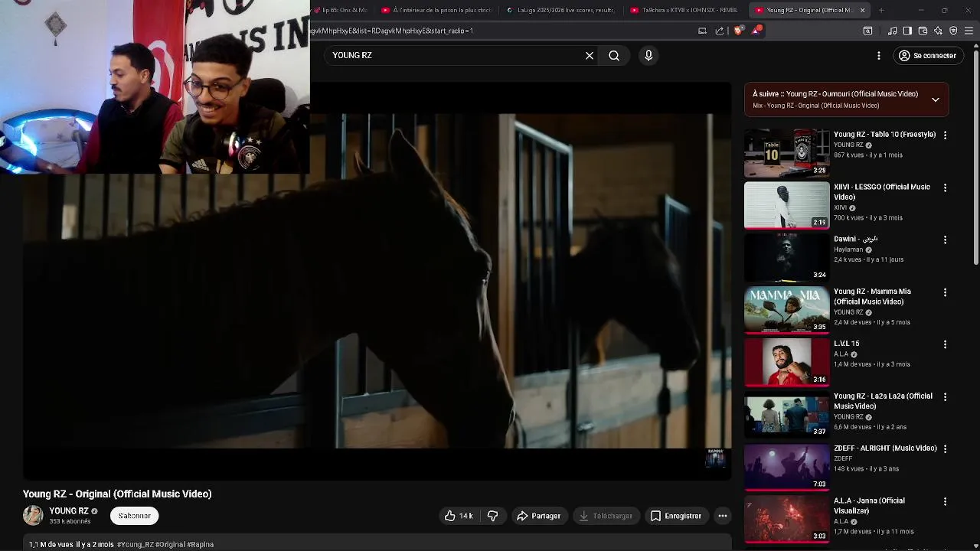The height and width of the screenshot is (551, 980).
Task: Open options for XIIVI - LESSGO video
Action: pos(945,187)
